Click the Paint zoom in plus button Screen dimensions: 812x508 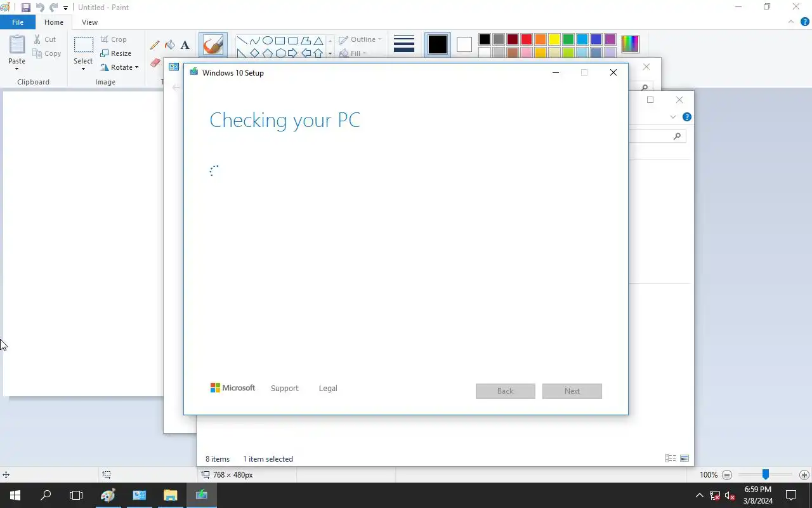point(804,475)
